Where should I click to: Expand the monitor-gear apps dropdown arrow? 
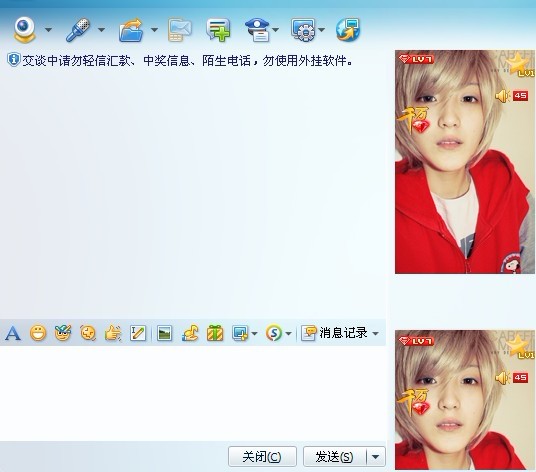[x=321, y=30]
